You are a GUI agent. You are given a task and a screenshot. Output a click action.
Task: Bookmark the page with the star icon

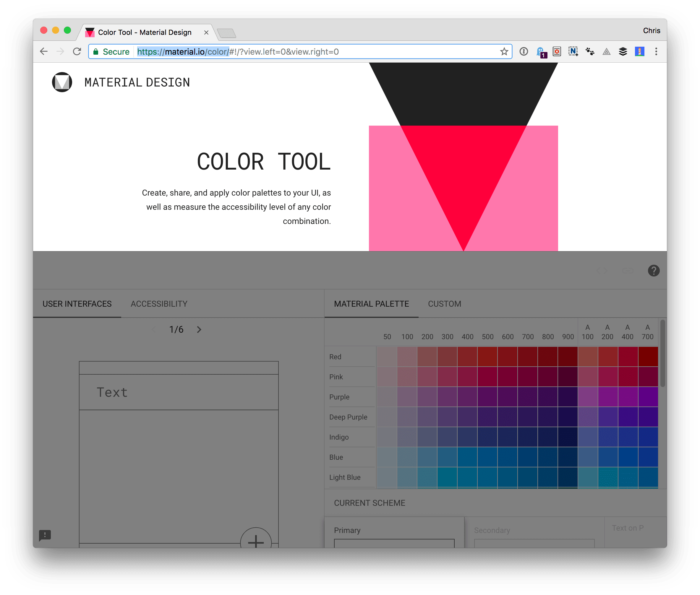(504, 51)
